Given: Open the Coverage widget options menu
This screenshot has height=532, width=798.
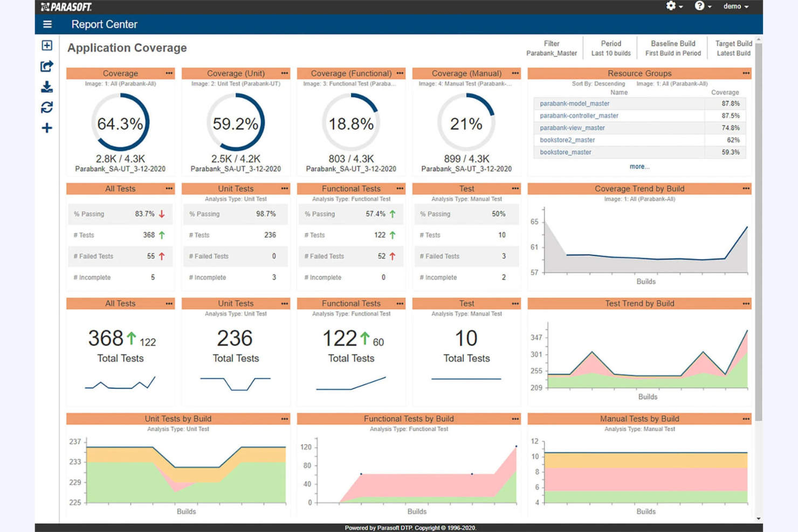Looking at the screenshot, I should point(169,73).
